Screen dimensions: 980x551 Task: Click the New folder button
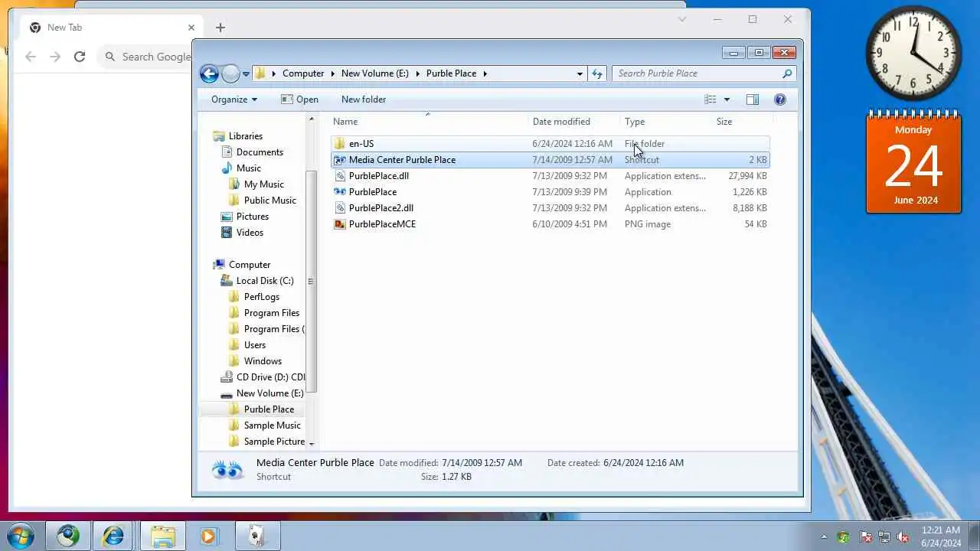(364, 99)
